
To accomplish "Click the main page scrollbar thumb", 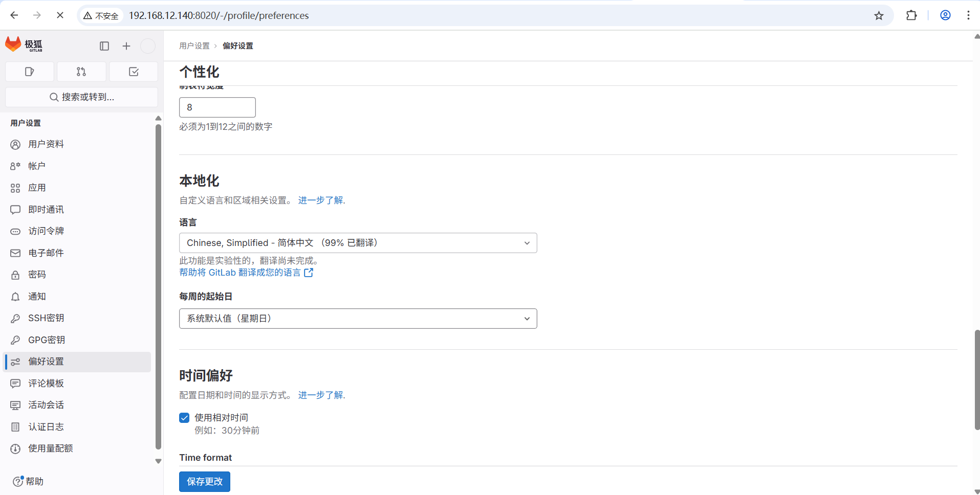I will tap(977, 380).
